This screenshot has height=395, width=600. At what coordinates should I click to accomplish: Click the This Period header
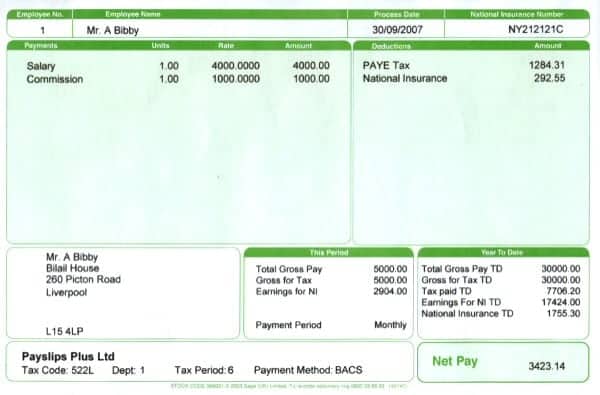click(329, 253)
